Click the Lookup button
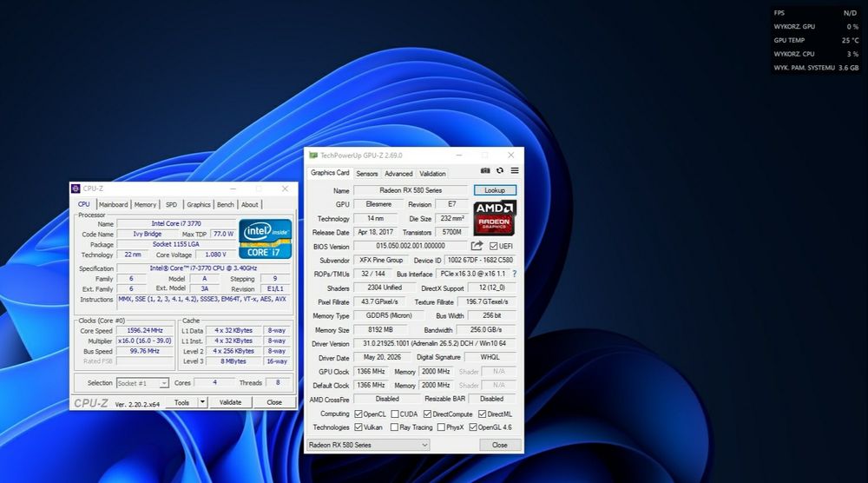This screenshot has width=868, height=483. (495, 190)
